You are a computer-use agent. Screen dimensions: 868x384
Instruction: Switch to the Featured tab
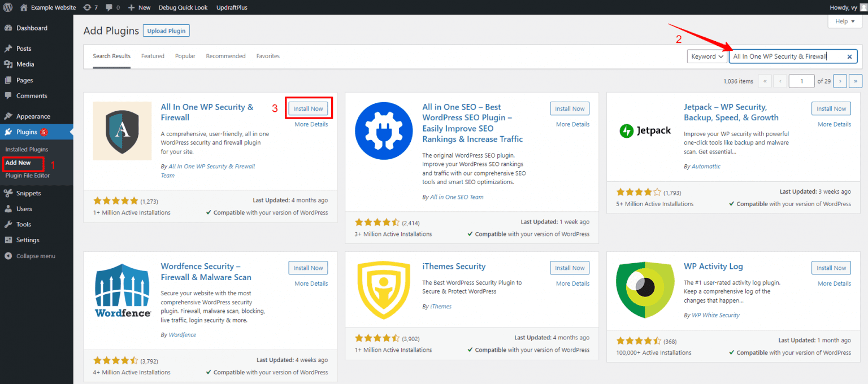pyautogui.click(x=153, y=56)
